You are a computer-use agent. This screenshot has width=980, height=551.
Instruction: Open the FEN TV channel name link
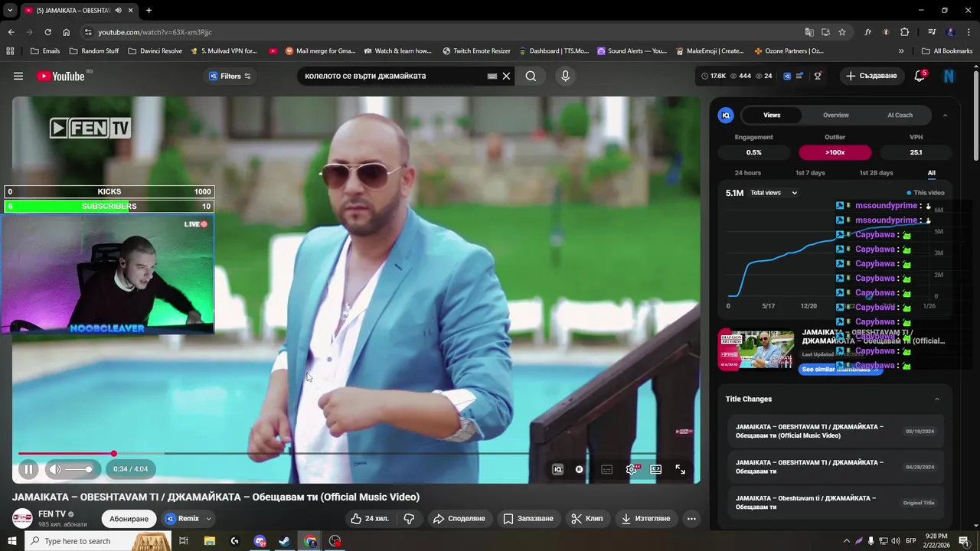(x=52, y=514)
